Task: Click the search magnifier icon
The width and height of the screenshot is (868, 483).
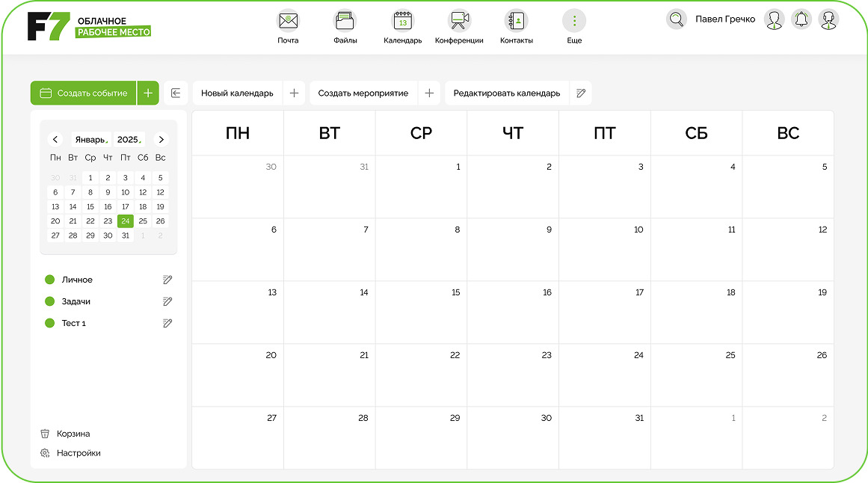Action: click(676, 19)
